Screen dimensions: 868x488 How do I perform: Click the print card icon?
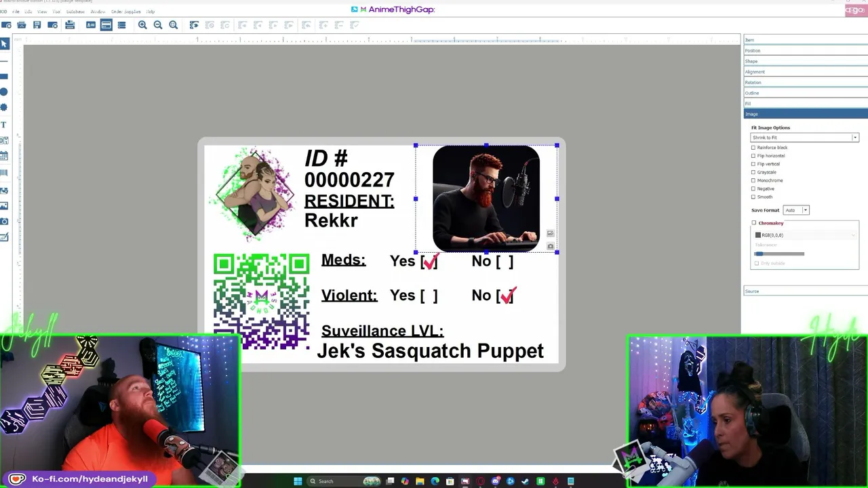(70, 25)
